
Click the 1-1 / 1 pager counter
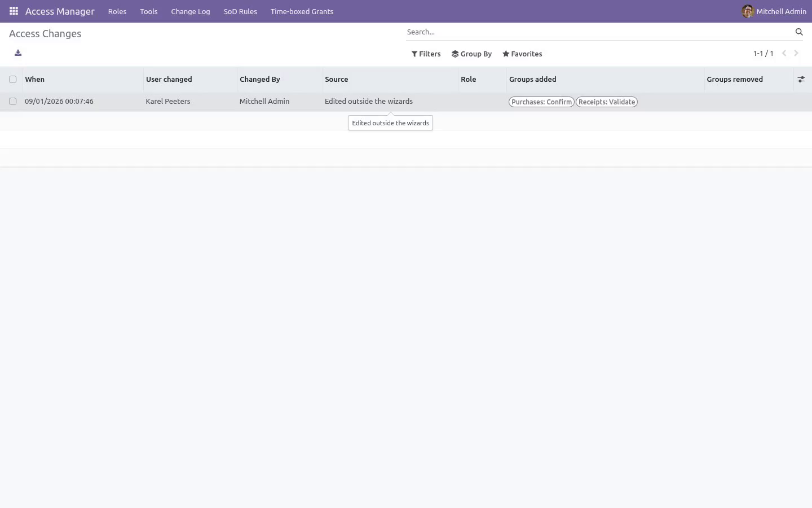(764, 54)
